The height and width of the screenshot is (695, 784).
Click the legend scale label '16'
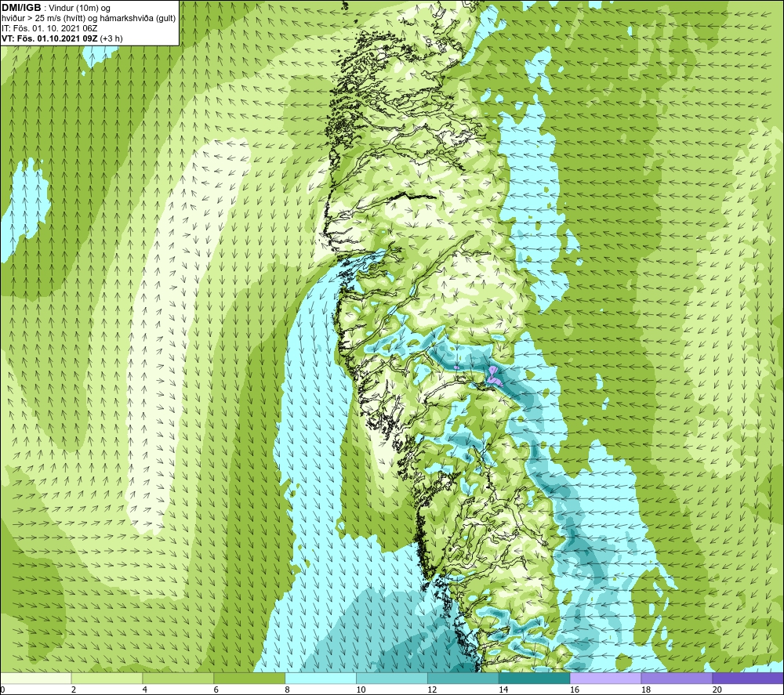pyautogui.click(x=575, y=690)
